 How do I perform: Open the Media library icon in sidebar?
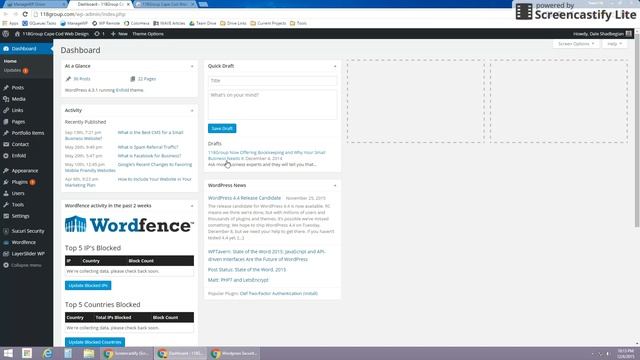click(6, 99)
